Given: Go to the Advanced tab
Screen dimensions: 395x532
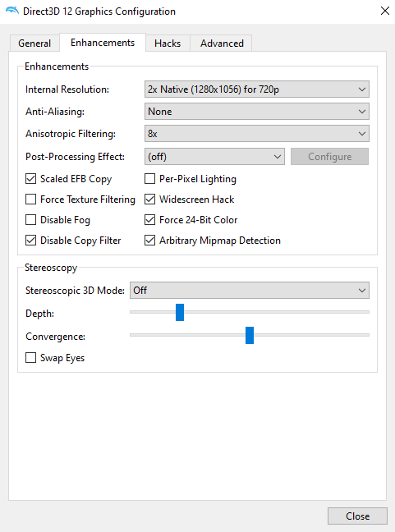Looking at the screenshot, I should [222, 44].
